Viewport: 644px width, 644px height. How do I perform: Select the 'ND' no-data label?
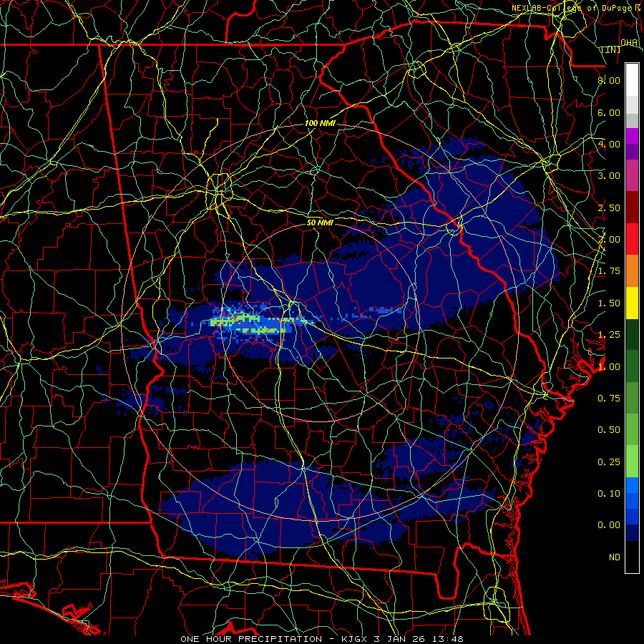[615, 557]
